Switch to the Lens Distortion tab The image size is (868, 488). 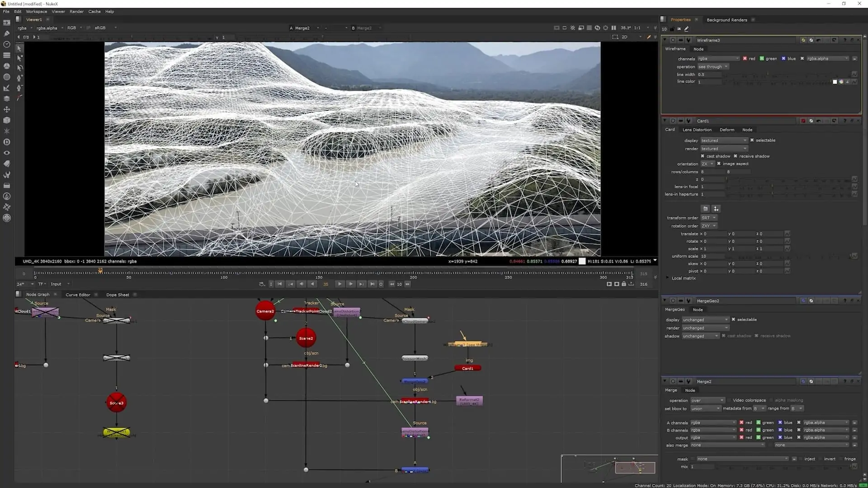click(697, 130)
